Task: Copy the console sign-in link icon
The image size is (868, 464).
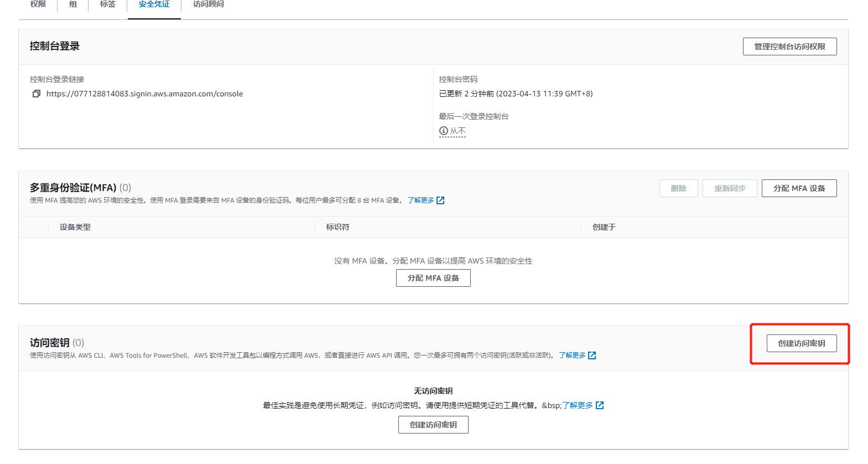Action: 37,94
